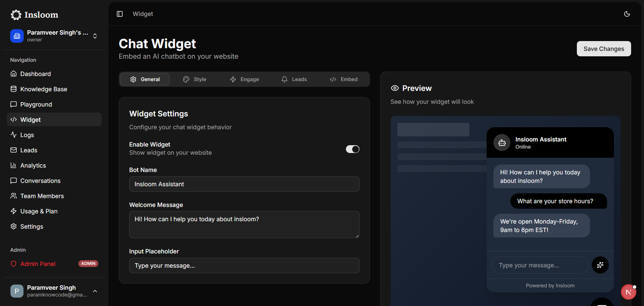Image resolution: width=644 pixels, height=306 pixels.
Task: Click the ADMIN badge
Action: tap(88, 264)
